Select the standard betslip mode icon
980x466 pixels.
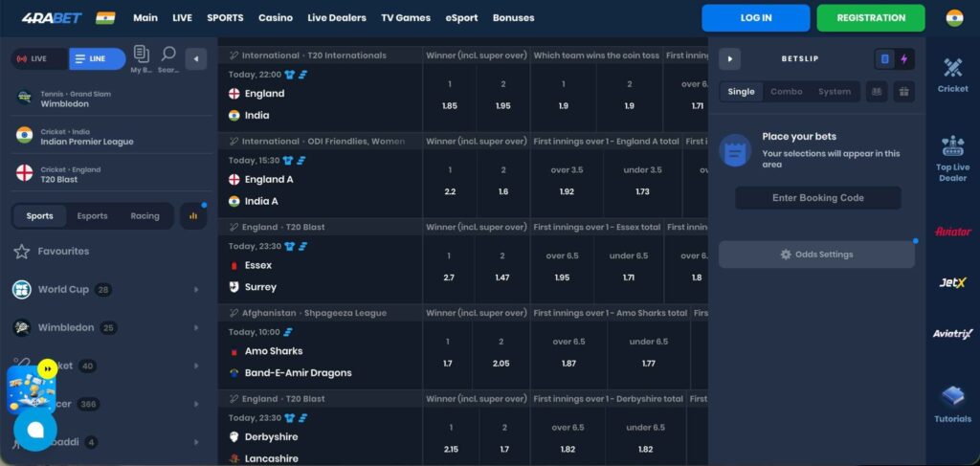coord(884,59)
